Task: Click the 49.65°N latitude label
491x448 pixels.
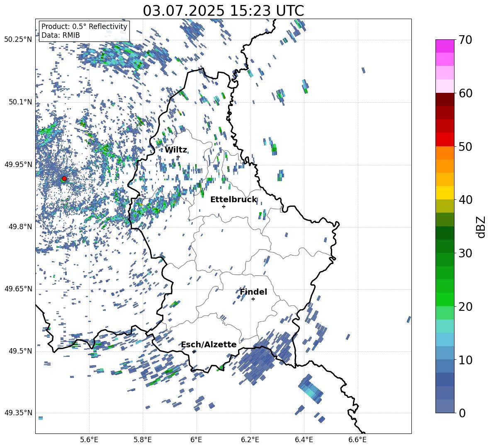Action: coord(18,289)
